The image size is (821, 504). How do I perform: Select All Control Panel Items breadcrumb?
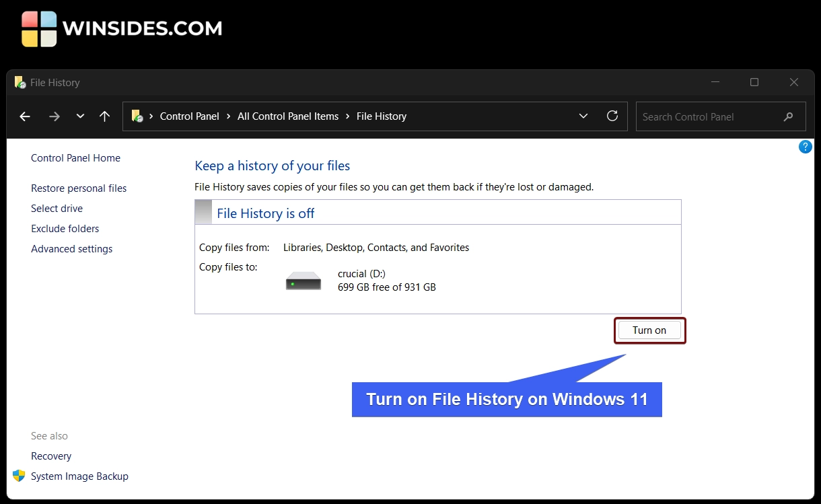(287, 116)
